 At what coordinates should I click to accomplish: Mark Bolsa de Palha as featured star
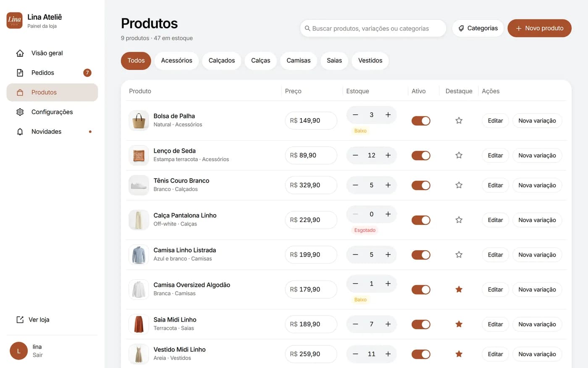tap(459, 121)
